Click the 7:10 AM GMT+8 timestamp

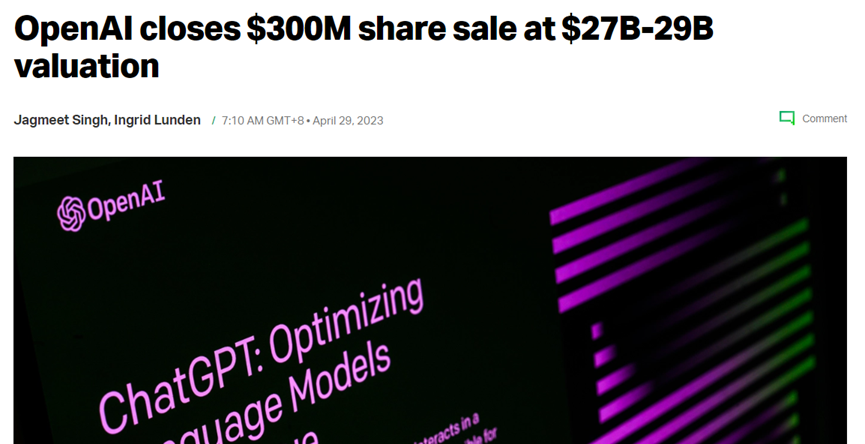[263, 121]
